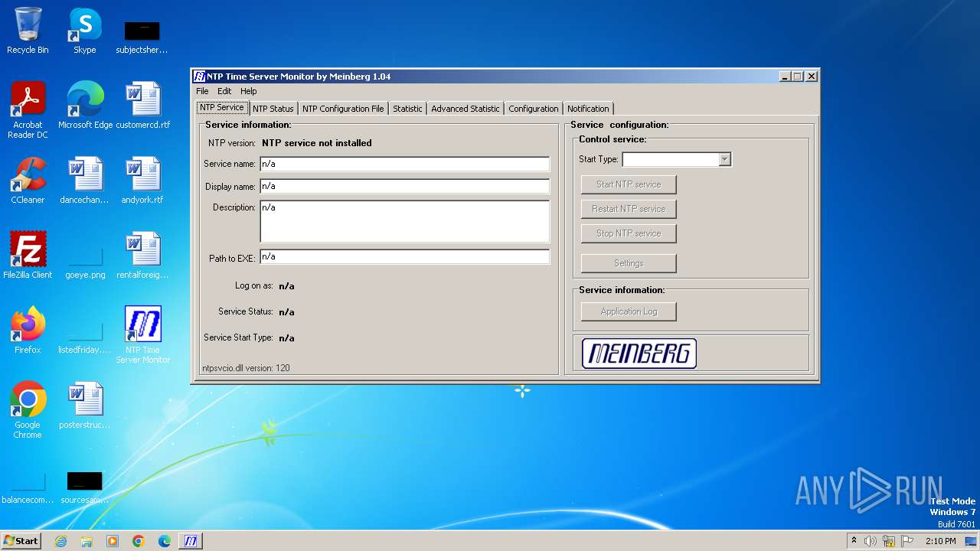Click the volume icon in system tray

coord(871,541)
